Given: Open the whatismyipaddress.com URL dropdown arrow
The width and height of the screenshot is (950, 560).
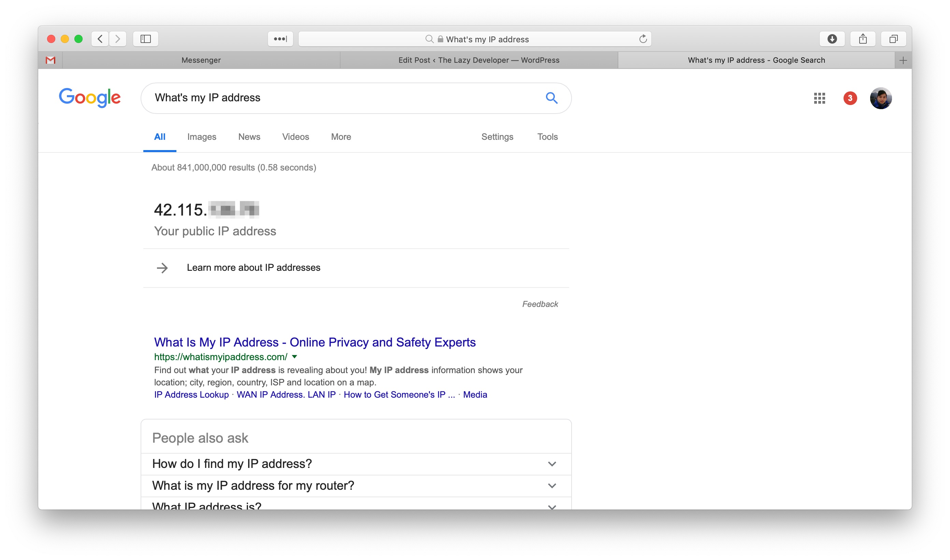Looking at the screenshot, I should coord(294,357).
